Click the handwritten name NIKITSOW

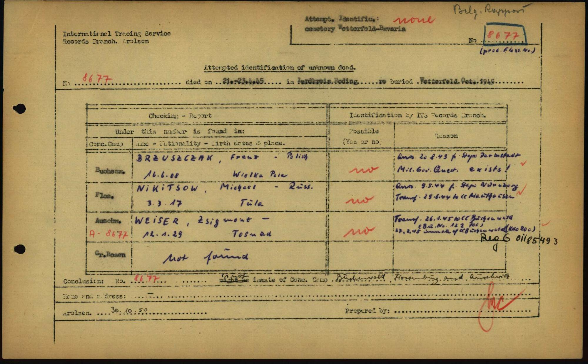pyautogui.click(x=167, y=188)
